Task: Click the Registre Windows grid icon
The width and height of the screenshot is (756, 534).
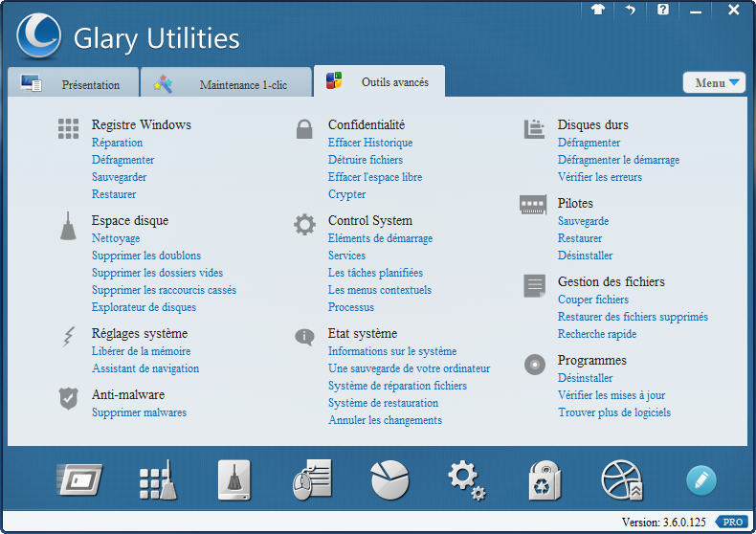Action: pos(69,128)
